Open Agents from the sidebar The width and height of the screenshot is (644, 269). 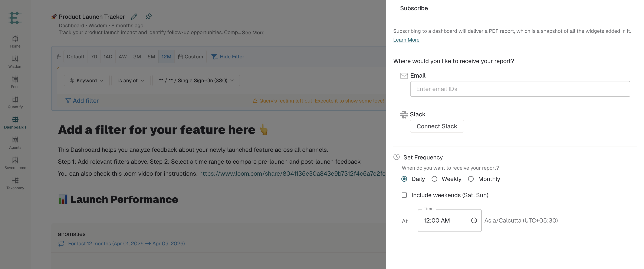15,143
